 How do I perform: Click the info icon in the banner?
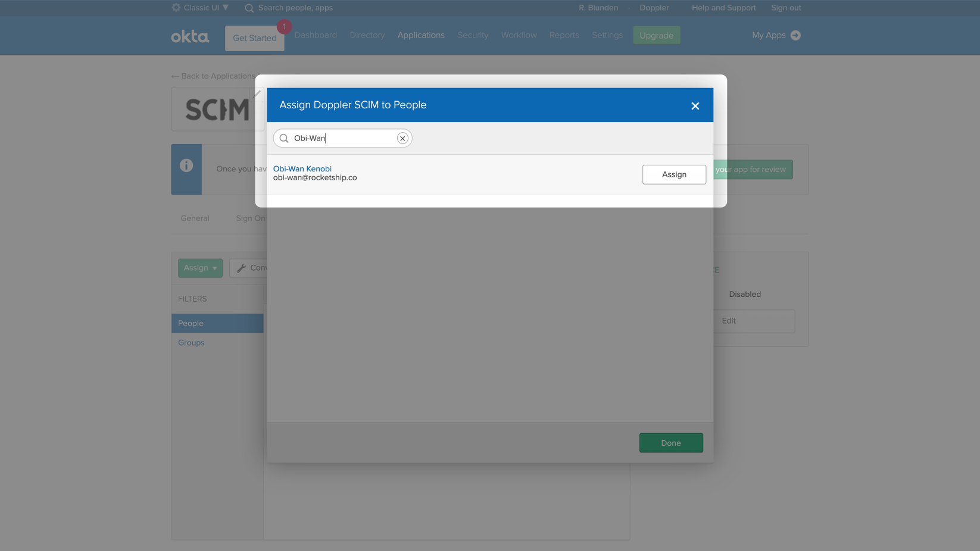pos(186,165)
